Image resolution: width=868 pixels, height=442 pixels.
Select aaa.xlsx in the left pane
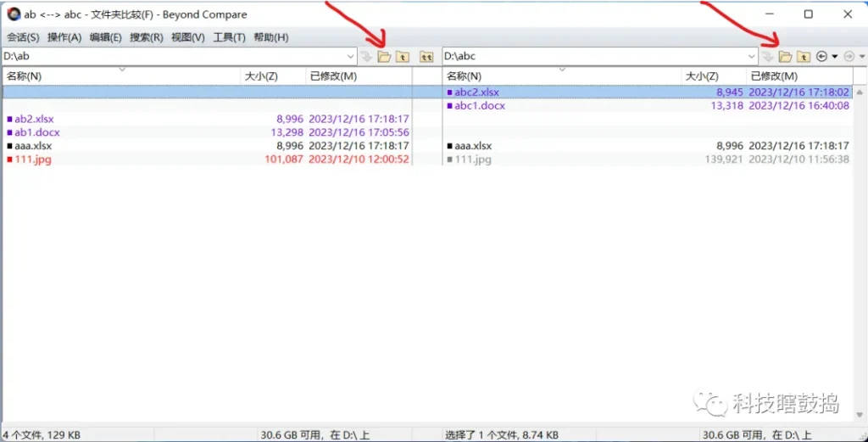tap(33, 146)
